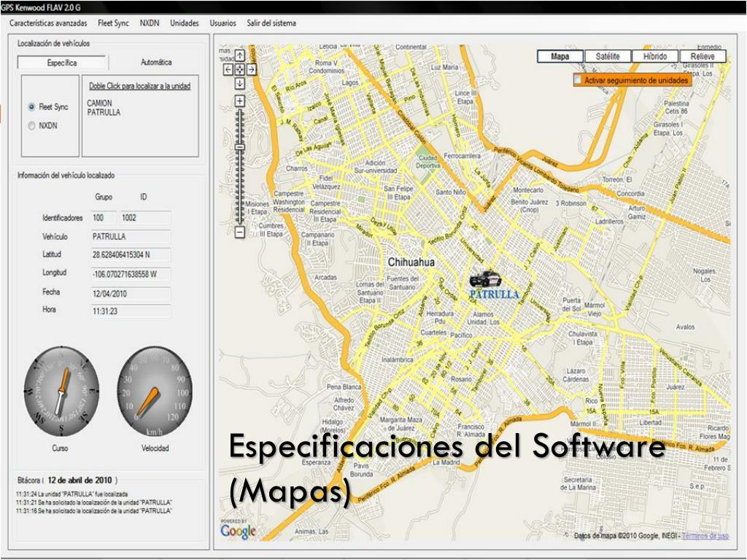Click the Latitud value field

point(131,254)
